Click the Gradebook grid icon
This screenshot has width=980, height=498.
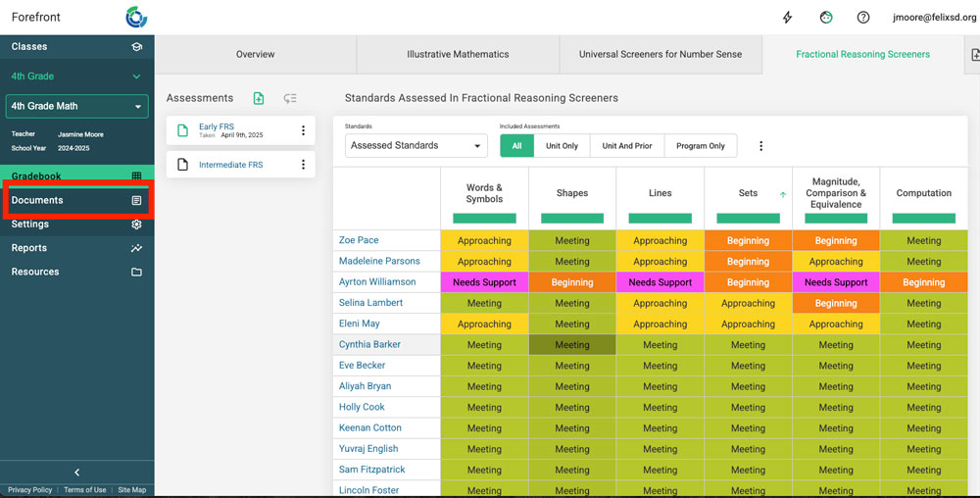pos(136,176)
